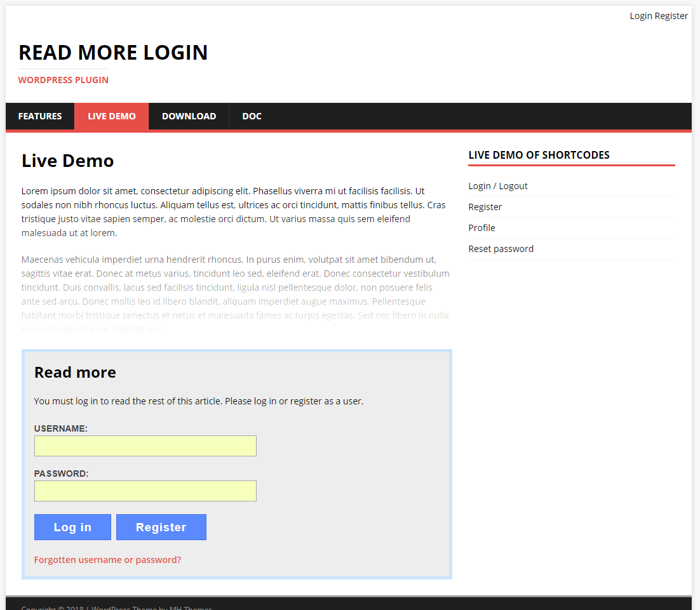This screenshot has width=700, height=610.
Task: Open Register from the top bar
Action: click(x=671, y=15)
